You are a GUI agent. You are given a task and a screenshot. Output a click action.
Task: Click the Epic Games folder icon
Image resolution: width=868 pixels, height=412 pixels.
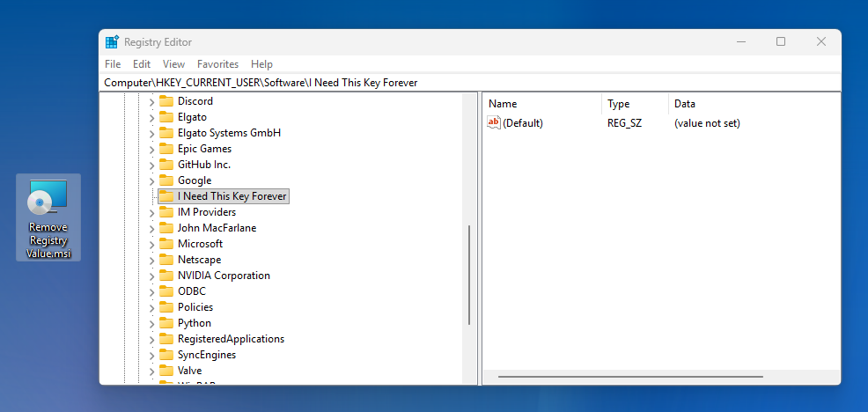click(x=166, y=149)
